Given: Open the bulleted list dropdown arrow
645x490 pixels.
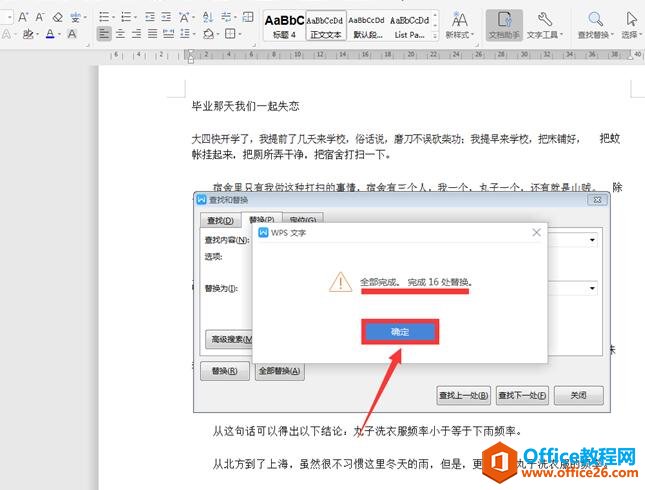Looking at the screenshot, I should pos(113,18).
